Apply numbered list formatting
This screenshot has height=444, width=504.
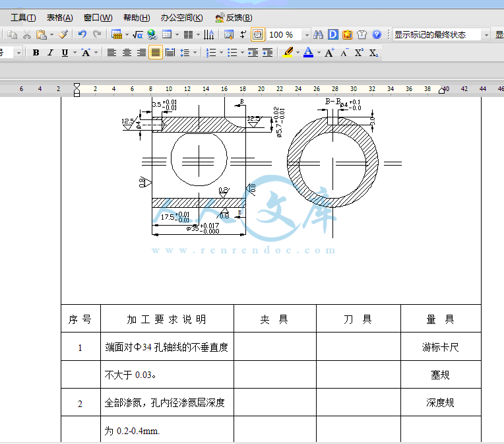[211, 52]
